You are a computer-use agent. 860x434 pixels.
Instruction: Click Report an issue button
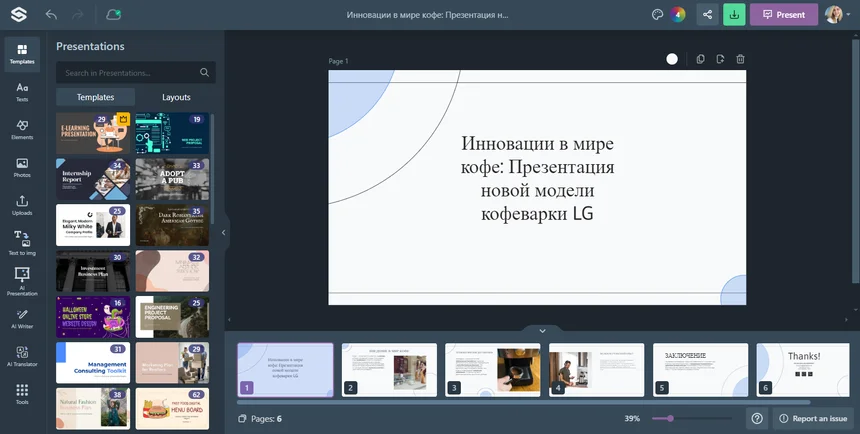pyautogui.click(x=813, y=419)
